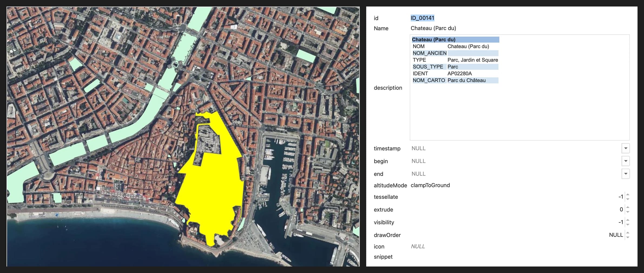The width and height of the screenshot is (644, 273).
Task: Click the Name value Chateau (Parc du)
Action: point(433,28)
